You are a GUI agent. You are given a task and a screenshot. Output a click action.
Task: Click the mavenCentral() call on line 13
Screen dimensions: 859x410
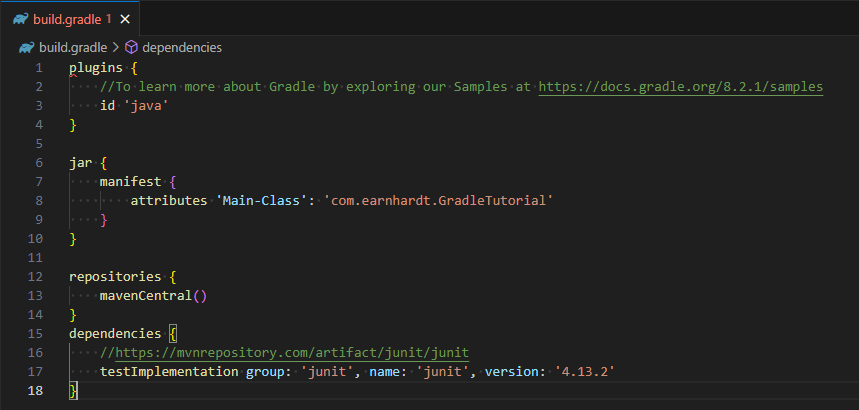(153, 295)
